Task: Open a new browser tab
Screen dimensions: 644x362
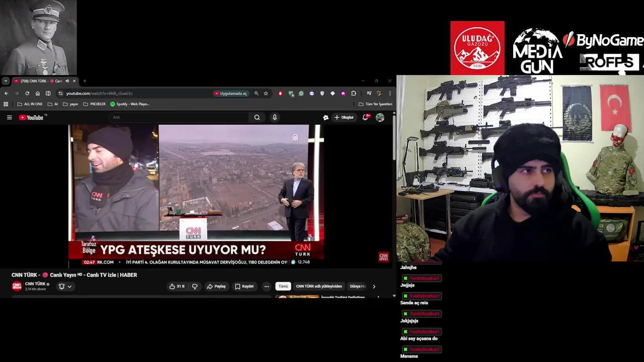Action: [85, 81]
